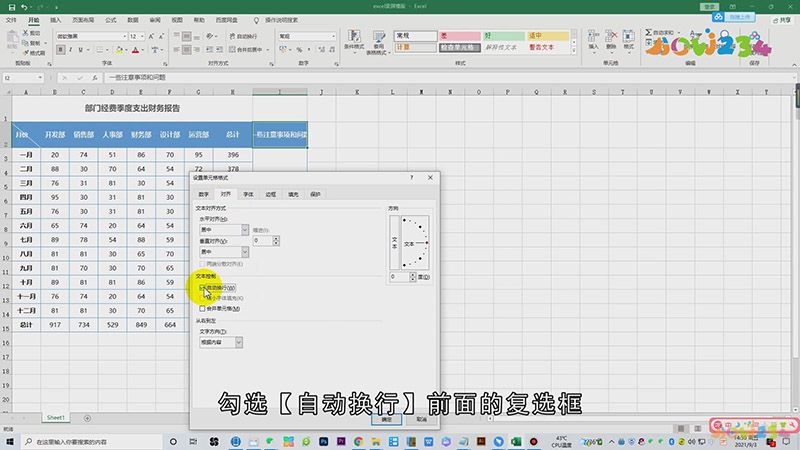Open the File menu tab
This screenshot has height=450, width=800.
click(x=11, y=20)
